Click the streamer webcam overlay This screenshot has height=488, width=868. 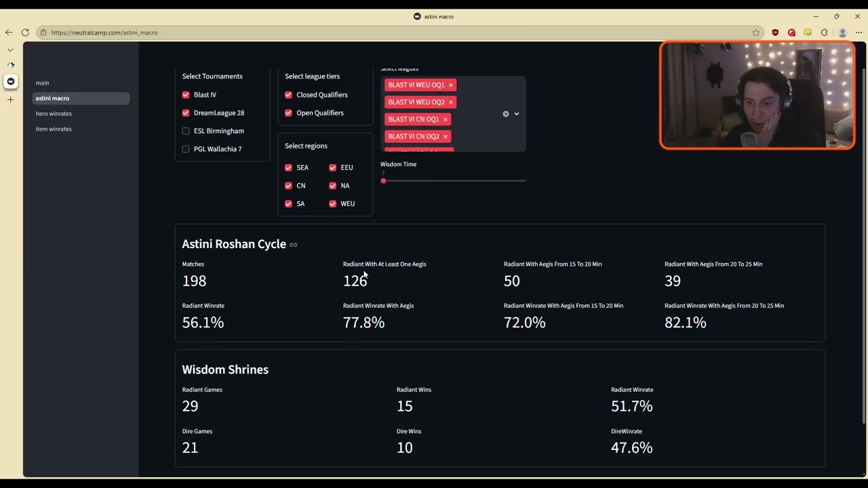point(757,95)
